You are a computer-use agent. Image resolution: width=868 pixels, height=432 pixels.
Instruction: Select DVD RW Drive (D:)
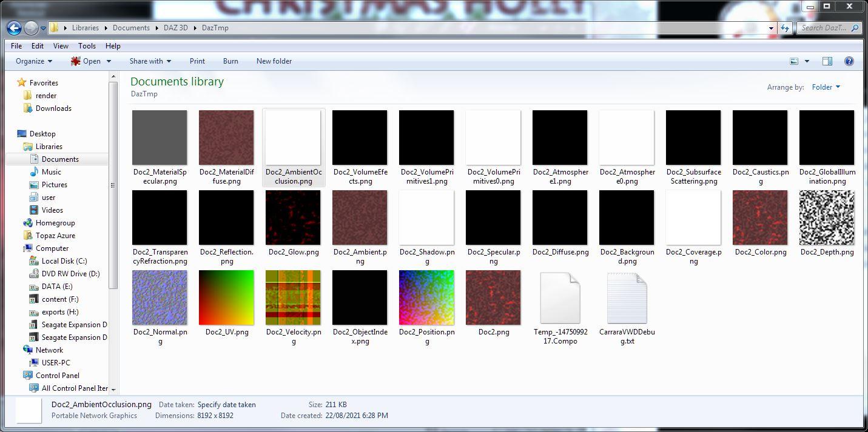click(70, 274)
